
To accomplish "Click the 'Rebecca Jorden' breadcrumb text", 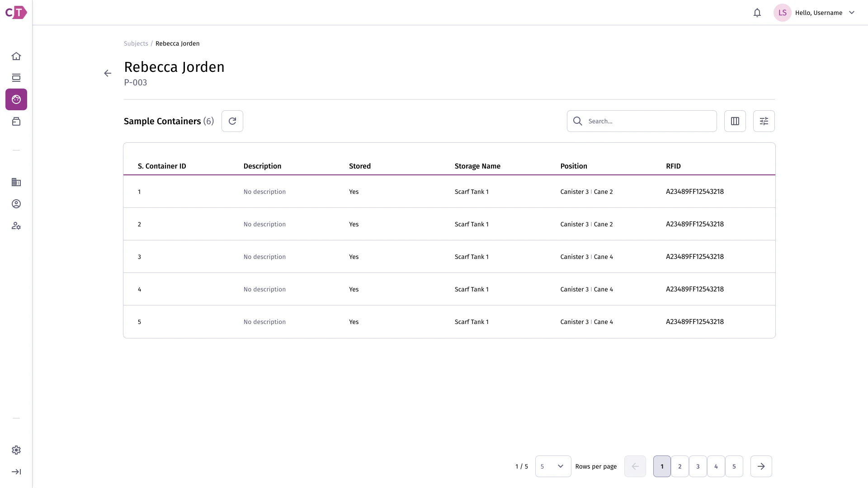I will (x=177, y=43).
